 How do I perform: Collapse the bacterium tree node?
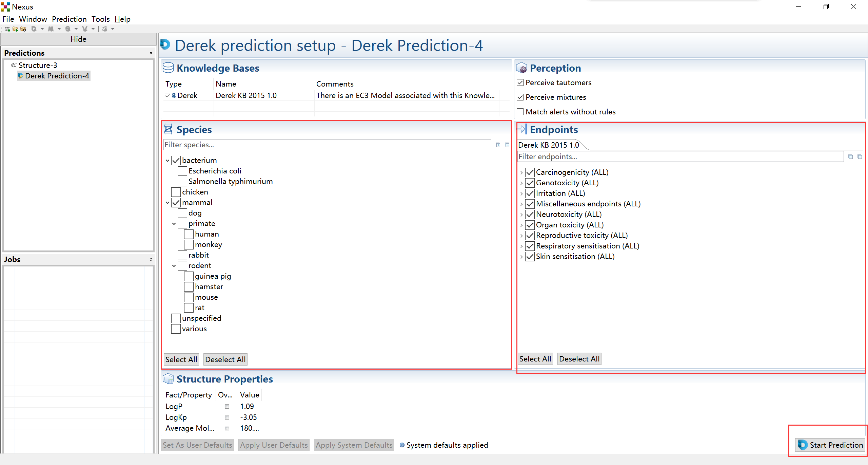167,161
